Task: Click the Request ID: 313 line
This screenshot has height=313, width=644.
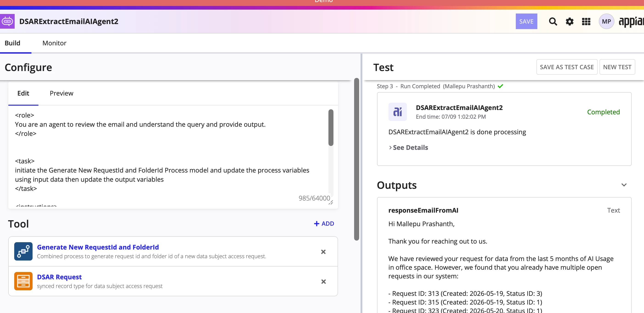Action: coord(465,293)
